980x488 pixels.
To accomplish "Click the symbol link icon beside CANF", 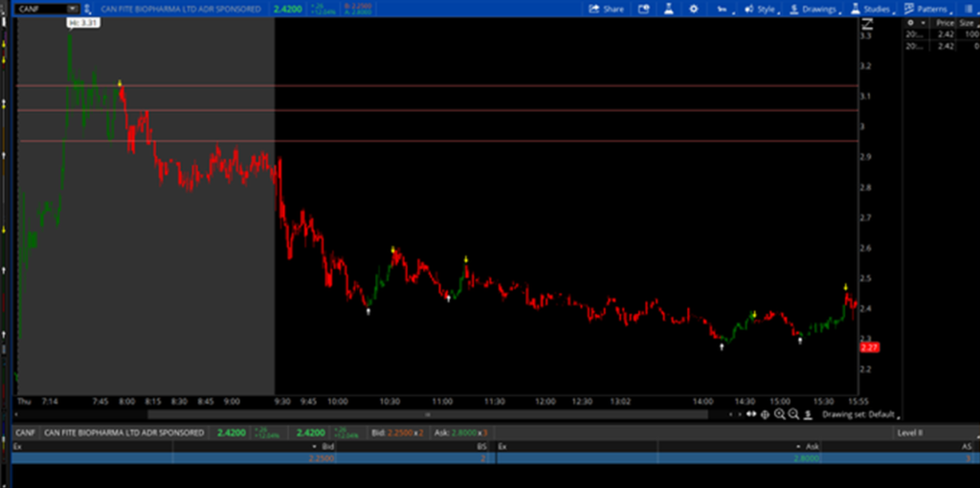I will coord(87,9).
